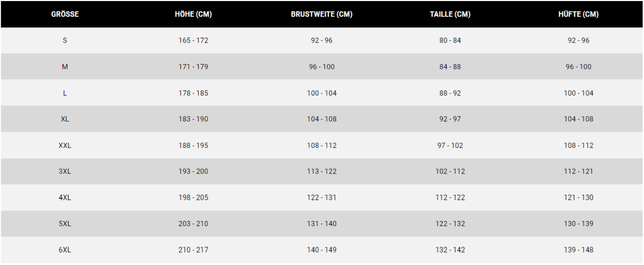Select size S in the size column
644x265 pixels.
tap(65, 40)
